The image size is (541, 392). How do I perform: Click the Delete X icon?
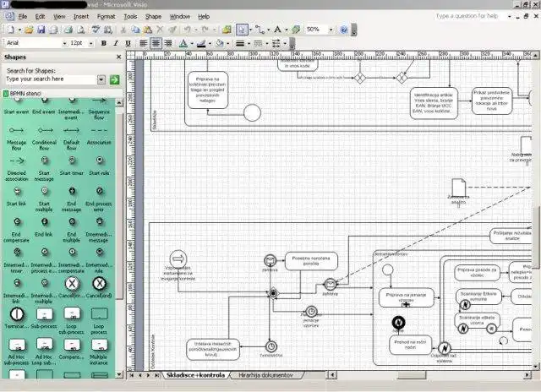(160, 30)
